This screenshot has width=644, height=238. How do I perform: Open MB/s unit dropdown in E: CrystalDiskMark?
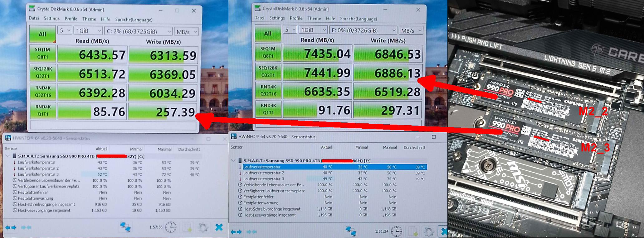(411, 31)
